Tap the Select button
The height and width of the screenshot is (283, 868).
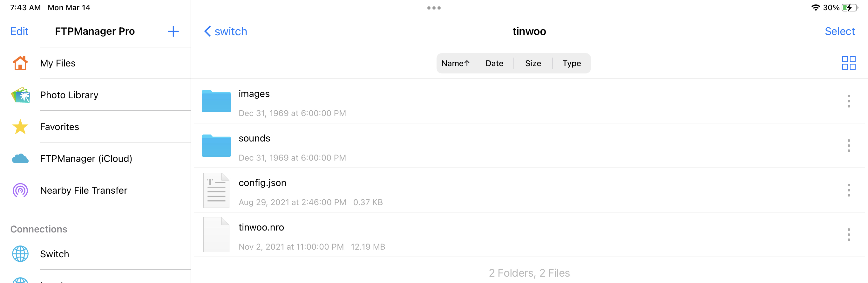(x=839, y=31)
